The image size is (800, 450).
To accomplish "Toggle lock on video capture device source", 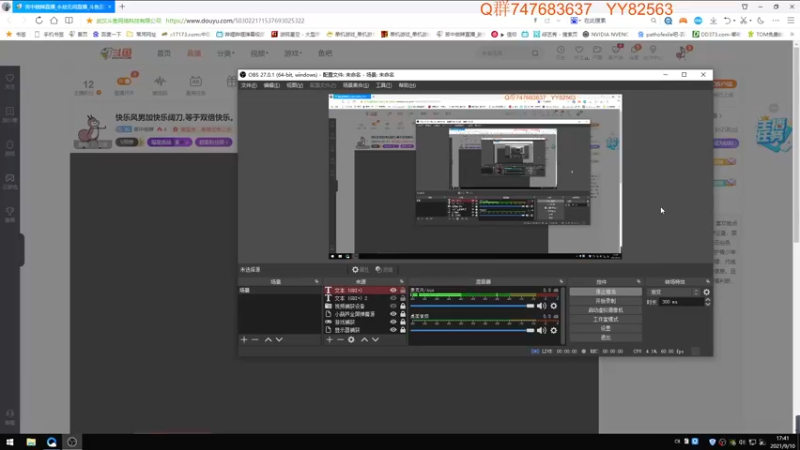I will point(403,306).
